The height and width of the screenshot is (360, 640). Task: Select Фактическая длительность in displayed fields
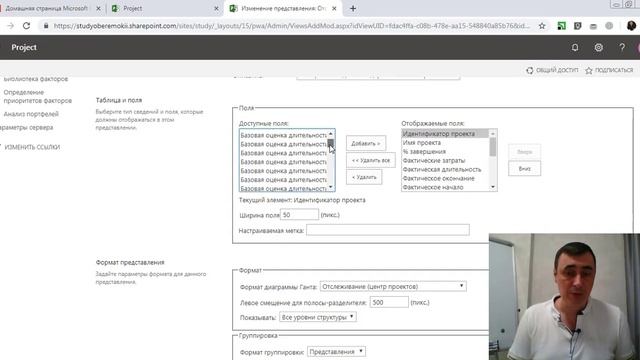click(x=445, y=169)
